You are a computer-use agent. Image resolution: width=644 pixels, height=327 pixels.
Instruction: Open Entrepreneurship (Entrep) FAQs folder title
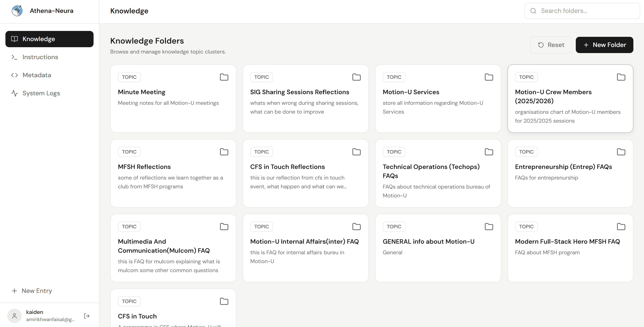click(x=564, y=167)
